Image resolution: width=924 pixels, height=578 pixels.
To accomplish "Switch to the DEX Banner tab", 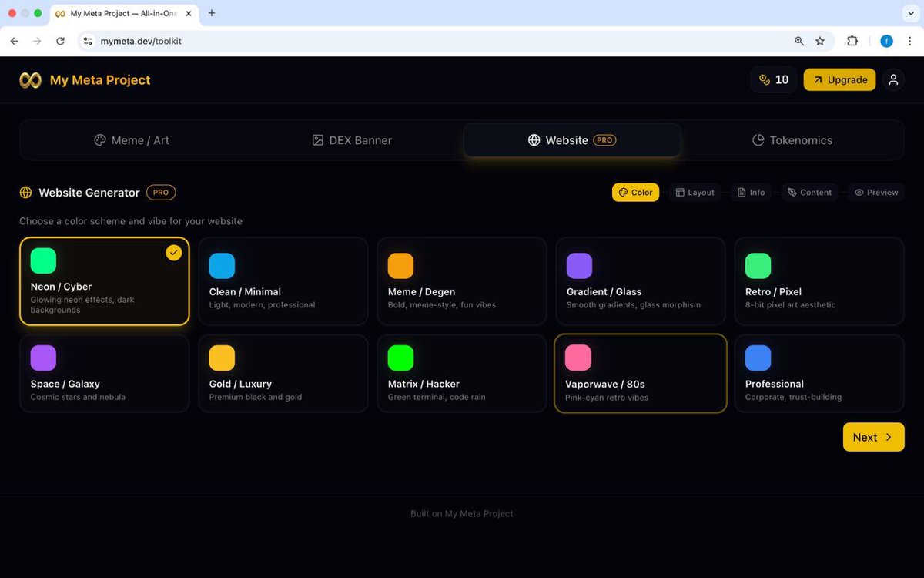I will click(351, 140).
